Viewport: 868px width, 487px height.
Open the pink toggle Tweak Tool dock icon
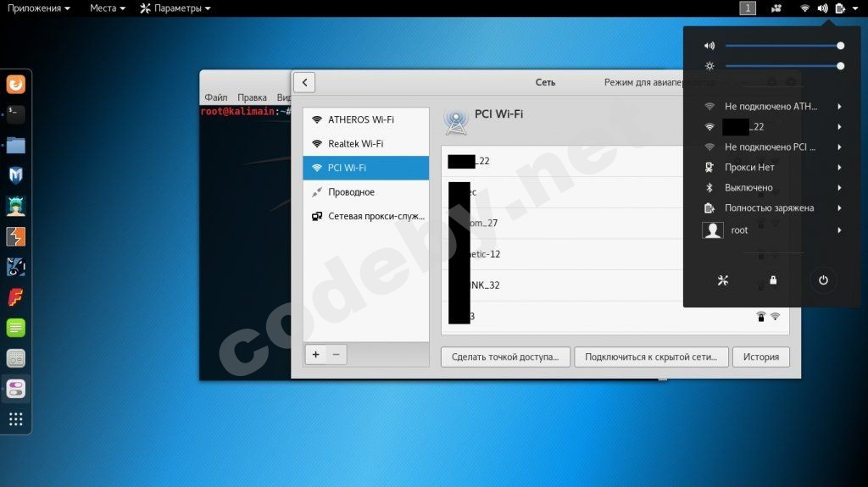[x=15, y=389]
